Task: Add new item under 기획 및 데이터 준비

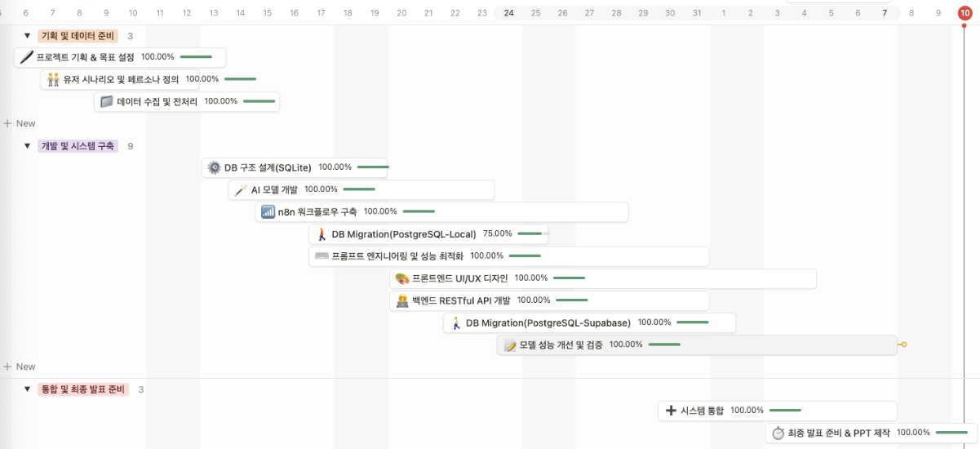Action: (20, 123)
